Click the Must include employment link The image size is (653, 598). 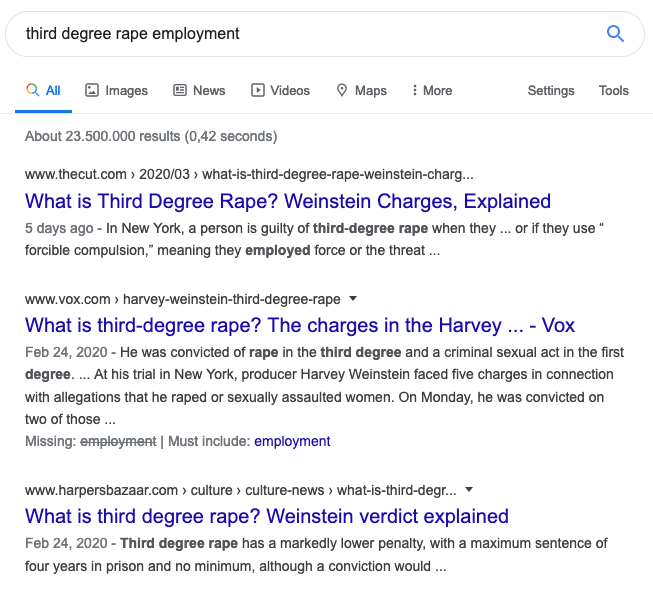pos(292,441)
